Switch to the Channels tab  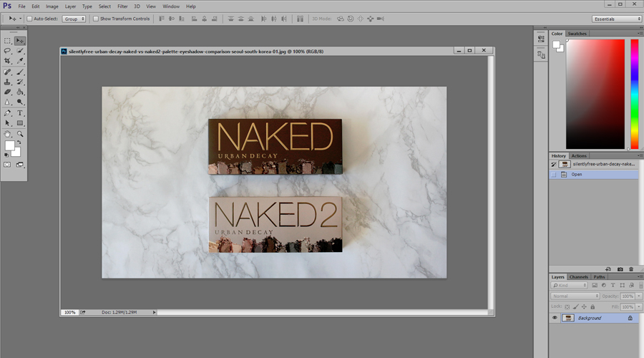tap(579, 276)
